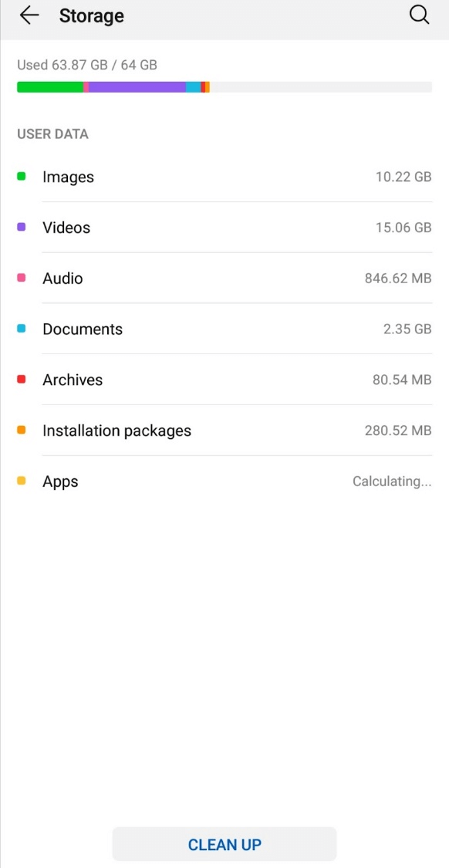Open the Audio category entry
Image resolution: width=449 pixels, height=868 pixels.
[x=224, y=279]
